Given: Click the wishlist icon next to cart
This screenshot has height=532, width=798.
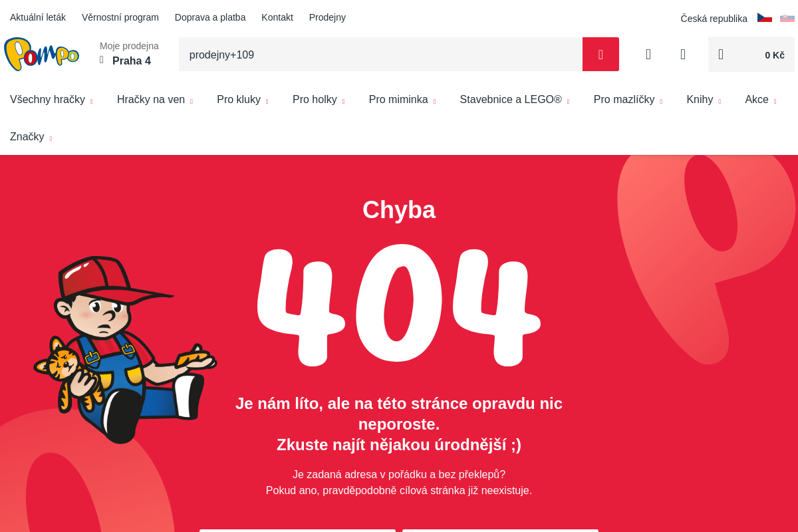Looking at the screenshot, I should [683, 55].
